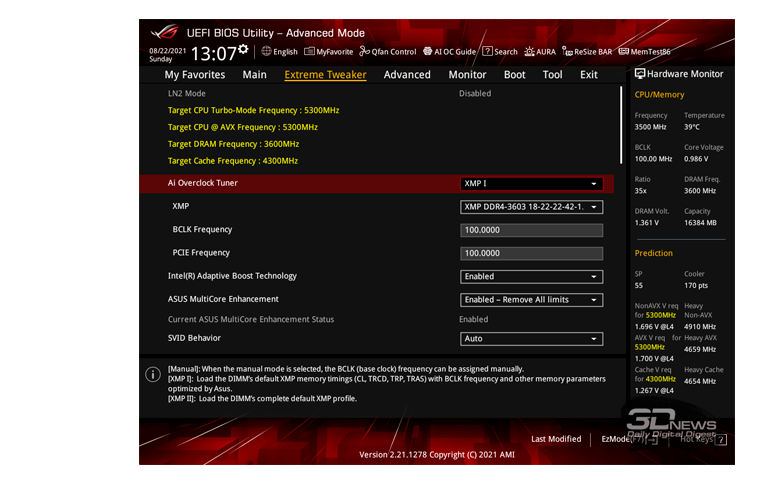The height and width of the screenshot is (494, 782).
Task: Open Qfan Control
Action: coord(388,52)
